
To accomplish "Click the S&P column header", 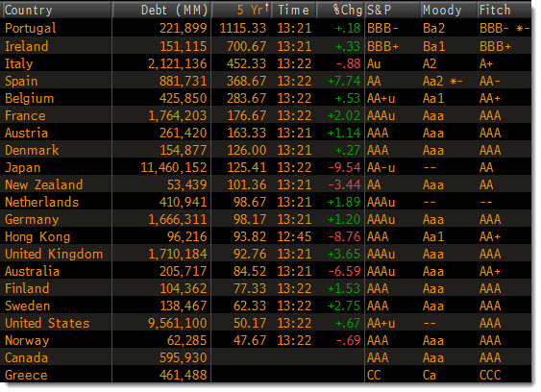I will click(x=393, y=10).
